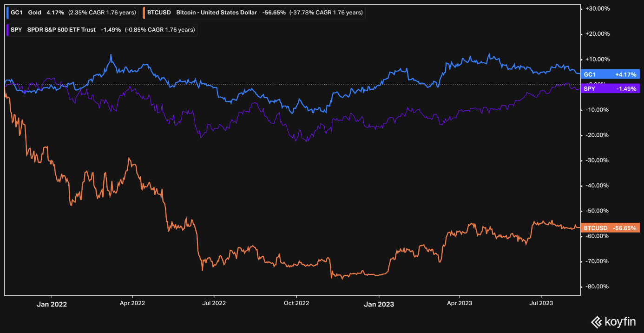Click the GC1 +4.17% price axis tag

coord(610,74)
